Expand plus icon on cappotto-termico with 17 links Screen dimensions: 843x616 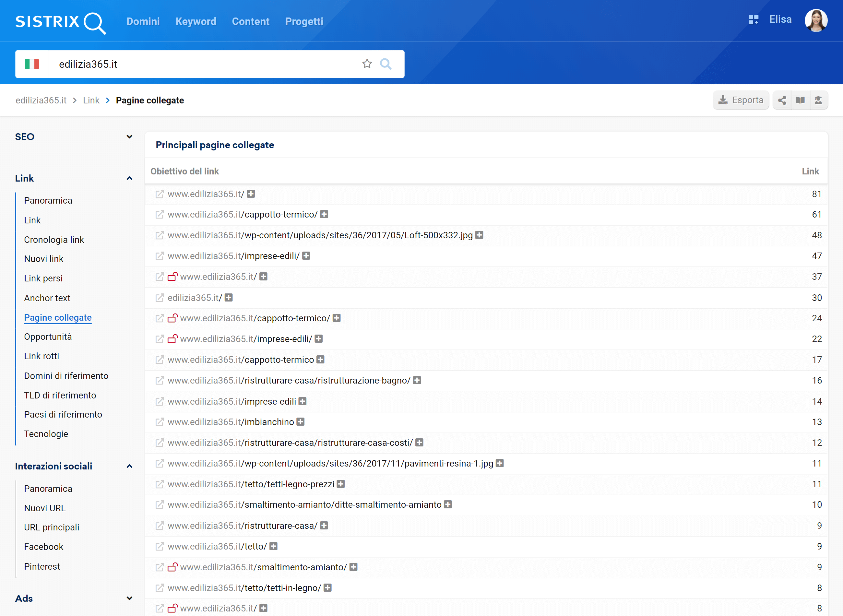[320, 360]
